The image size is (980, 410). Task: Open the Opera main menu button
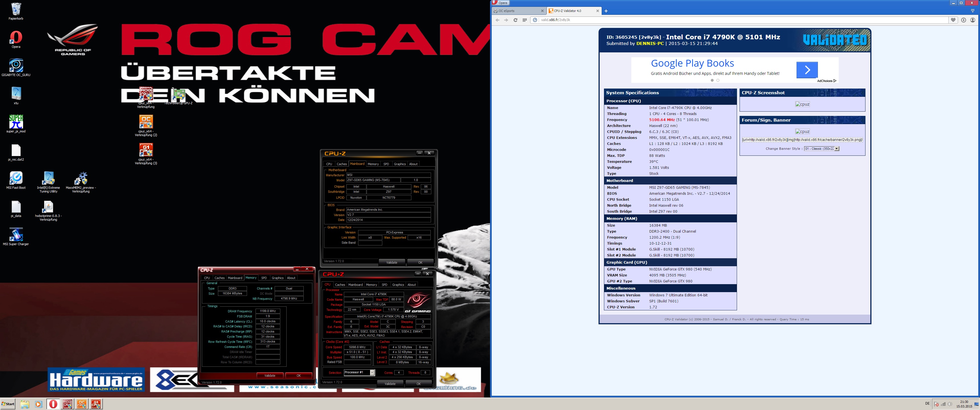tap(500, 3)
